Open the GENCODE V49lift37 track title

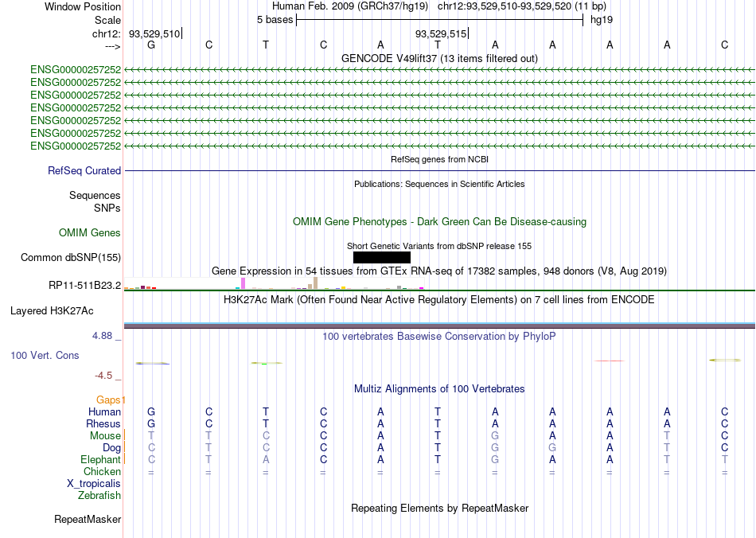(x=439, y=58)
